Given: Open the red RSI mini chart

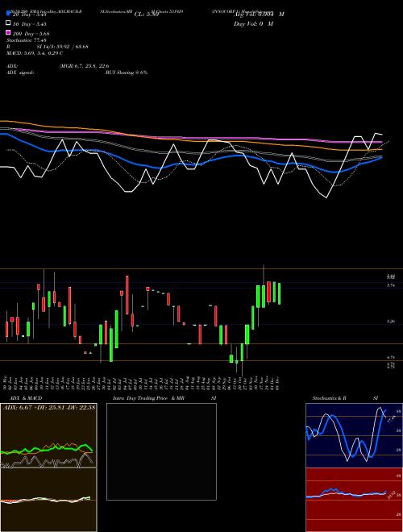Looking at the screenshot, I should [x=354, y=500].
